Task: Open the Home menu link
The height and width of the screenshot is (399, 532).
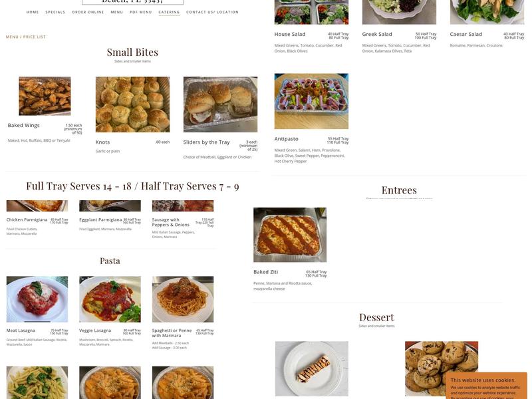Action: point(33,12)
